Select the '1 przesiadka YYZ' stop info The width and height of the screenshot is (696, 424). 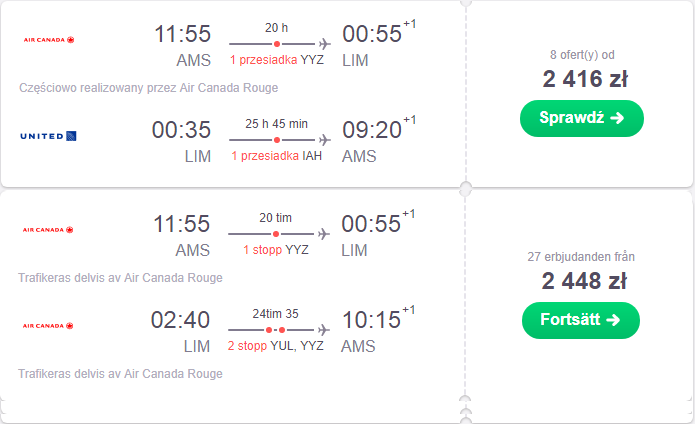coord(277,60)
